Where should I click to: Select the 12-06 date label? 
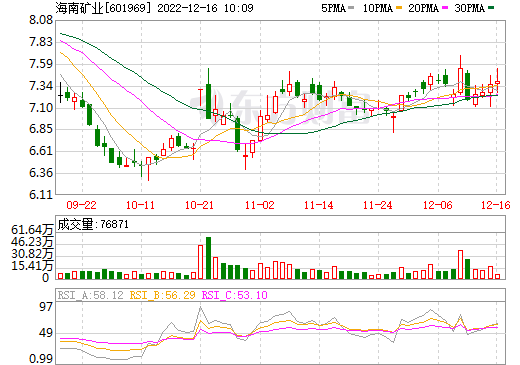[x=438, y=205]
